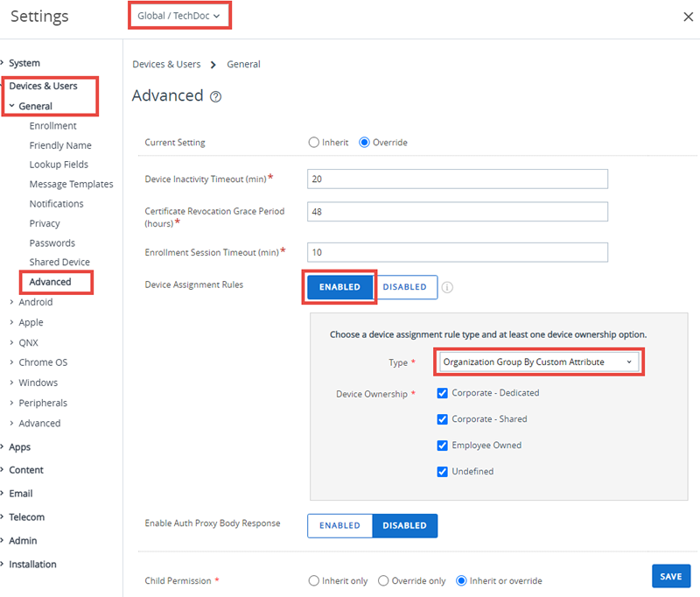The height and width of the screenshot is (597, 700).
Task: Expand the Telecom settings section
Action: point(26,517)
